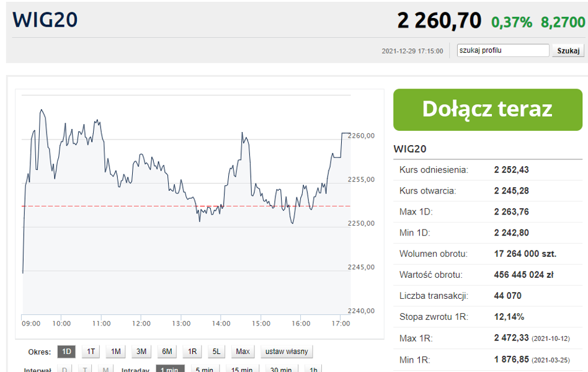Click the 'Liczba transakcji' value 44 070
588x372 pixels.
507,296
